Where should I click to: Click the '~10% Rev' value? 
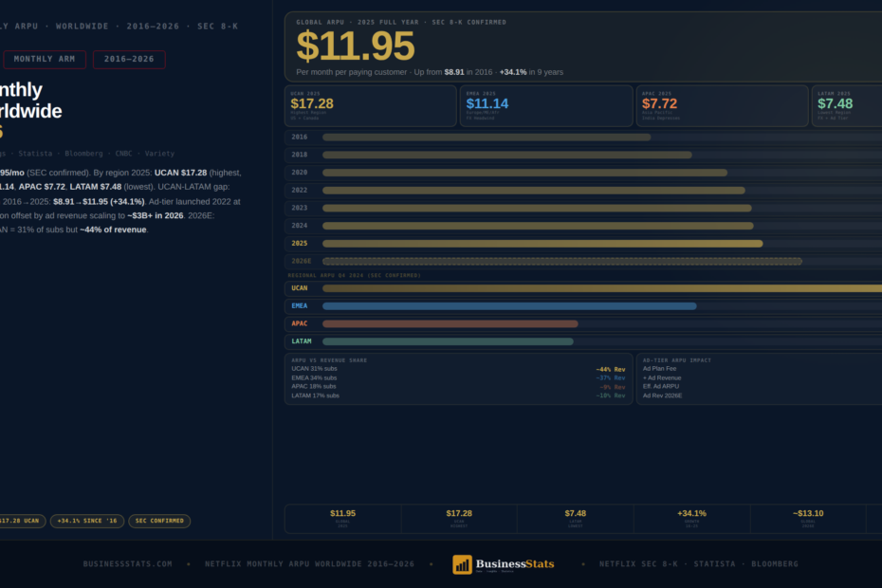[x=611, y=395]
